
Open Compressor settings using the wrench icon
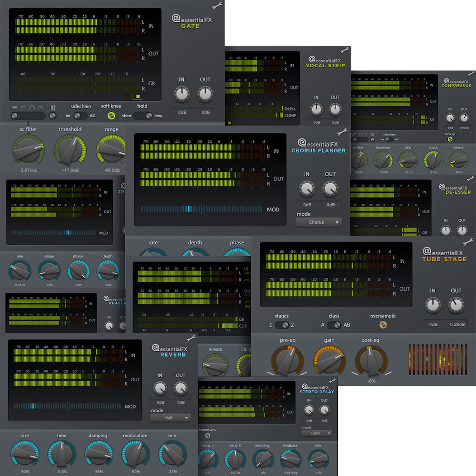pos(471,73)
